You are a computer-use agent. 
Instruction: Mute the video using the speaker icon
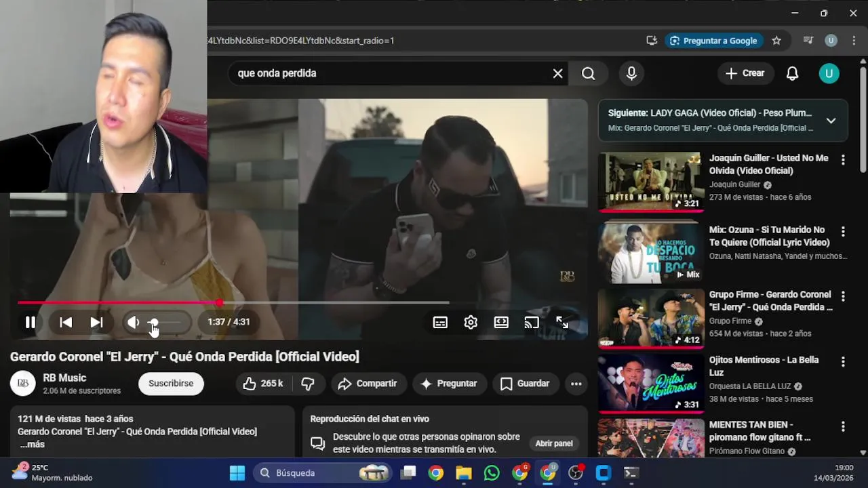pos(134,323)
